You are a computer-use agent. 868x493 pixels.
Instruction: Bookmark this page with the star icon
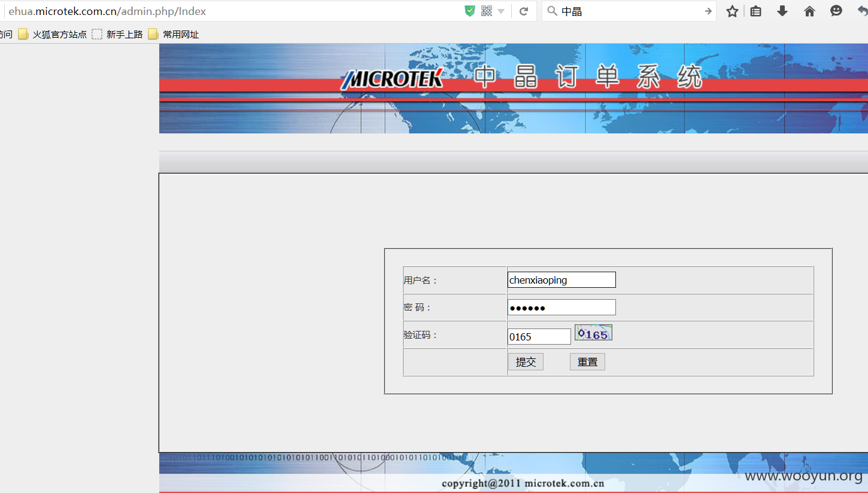coord(732,11)
